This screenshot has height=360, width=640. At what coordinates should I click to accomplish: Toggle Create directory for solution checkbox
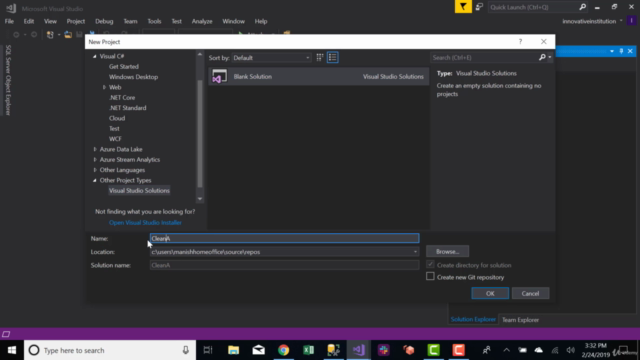pyautogui.click(x=430, y=264)
